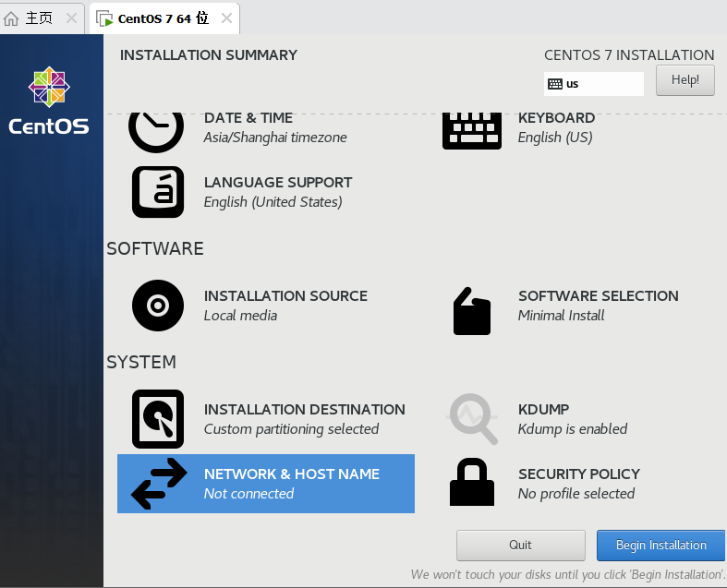Click keyboard icon in us layout indicator
Screen dimensions: 727x588
tap(555, 84)
